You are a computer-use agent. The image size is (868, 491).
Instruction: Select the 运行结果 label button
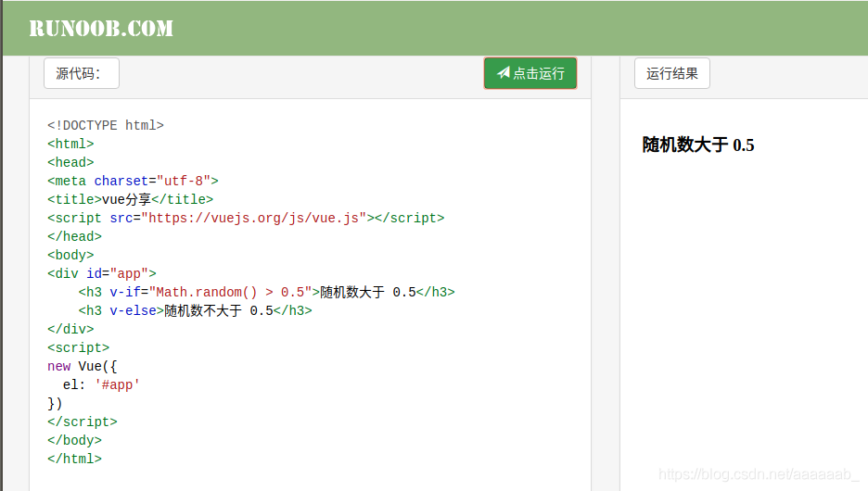pos(672,73)
